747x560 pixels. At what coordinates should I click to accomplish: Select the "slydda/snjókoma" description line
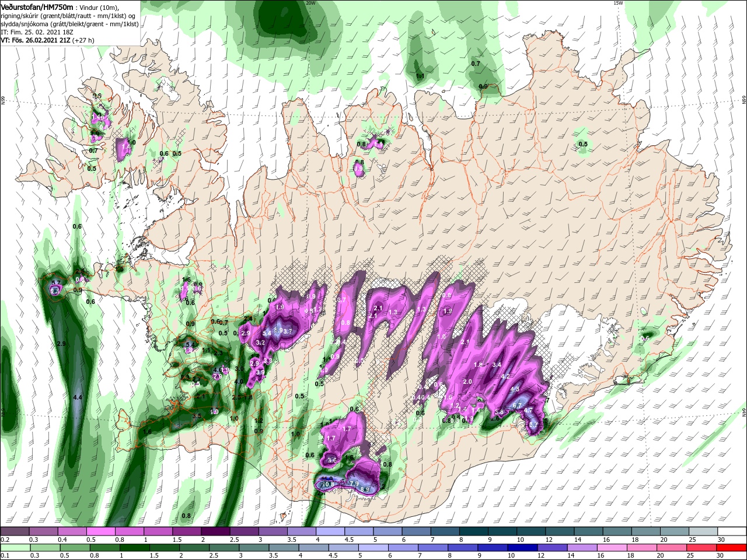pyautogui.click(x=69, y=24)
